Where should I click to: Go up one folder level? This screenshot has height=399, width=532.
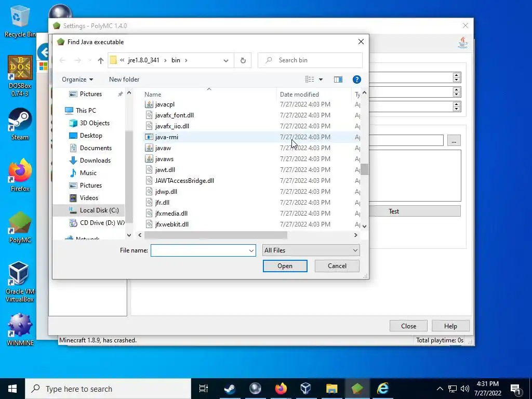[x=100, y=60]
